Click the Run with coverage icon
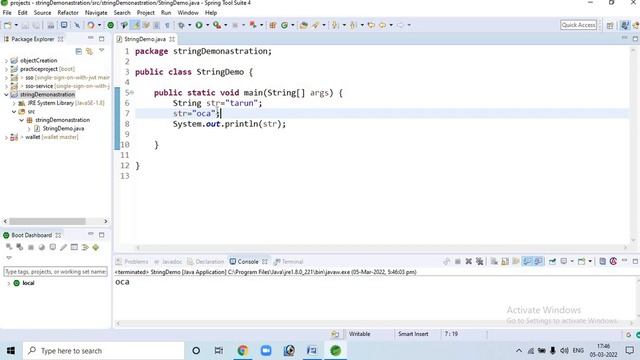The image size is (640, 360). point(217,25)
